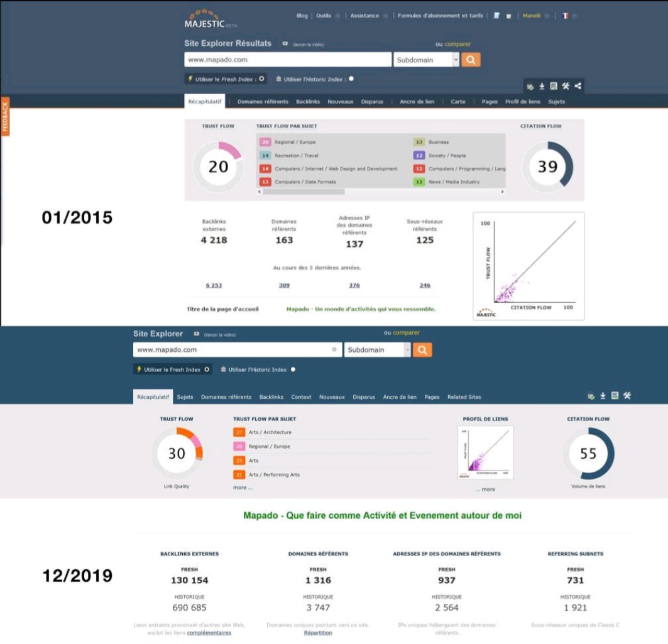Clear the URL with the small x icon in the 12/2019 search box
The image size is (668, 644).
pos(334,350)
